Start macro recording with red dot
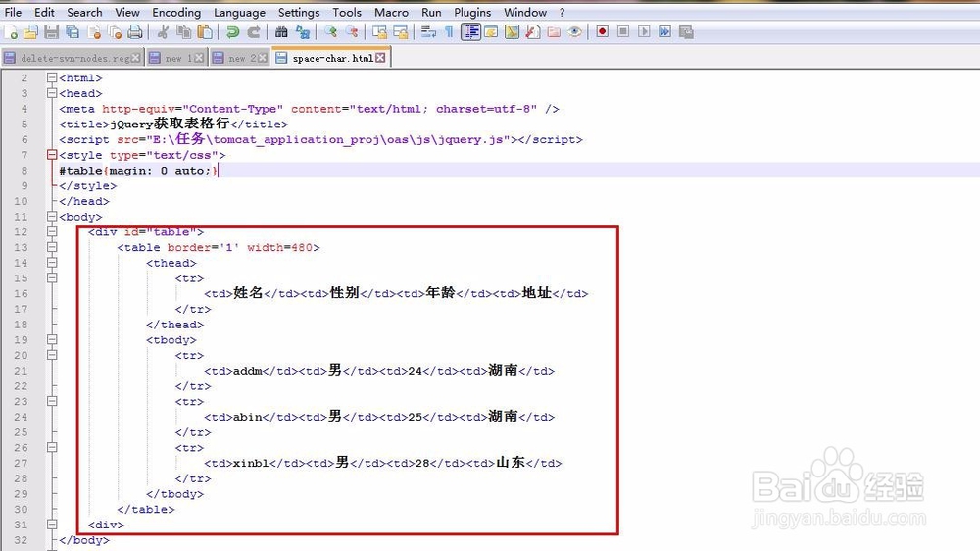Viewport: 980px width, 551px height. click(x=602, y=32)
